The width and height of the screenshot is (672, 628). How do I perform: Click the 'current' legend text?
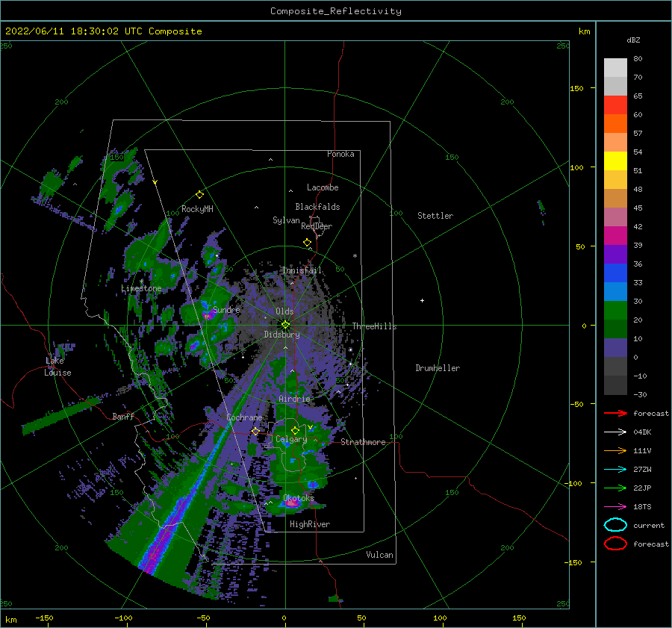click(x=648, y=526)
